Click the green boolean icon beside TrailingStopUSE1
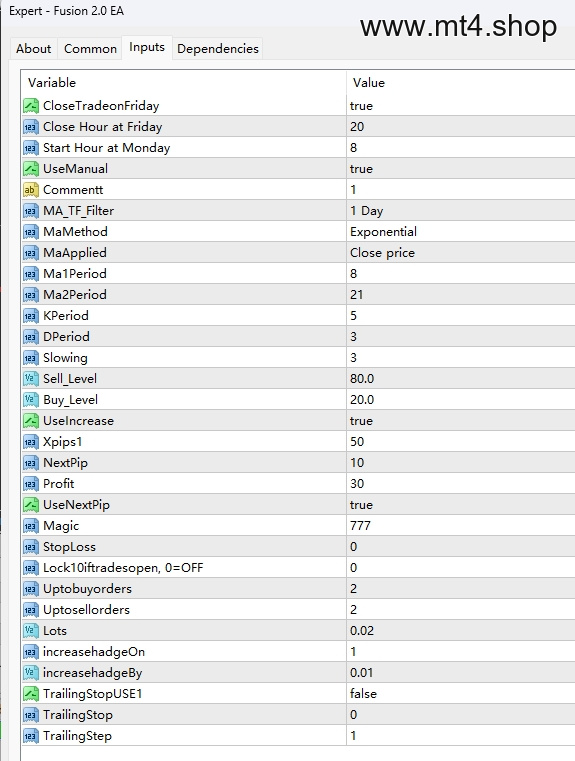 [31, 694]
